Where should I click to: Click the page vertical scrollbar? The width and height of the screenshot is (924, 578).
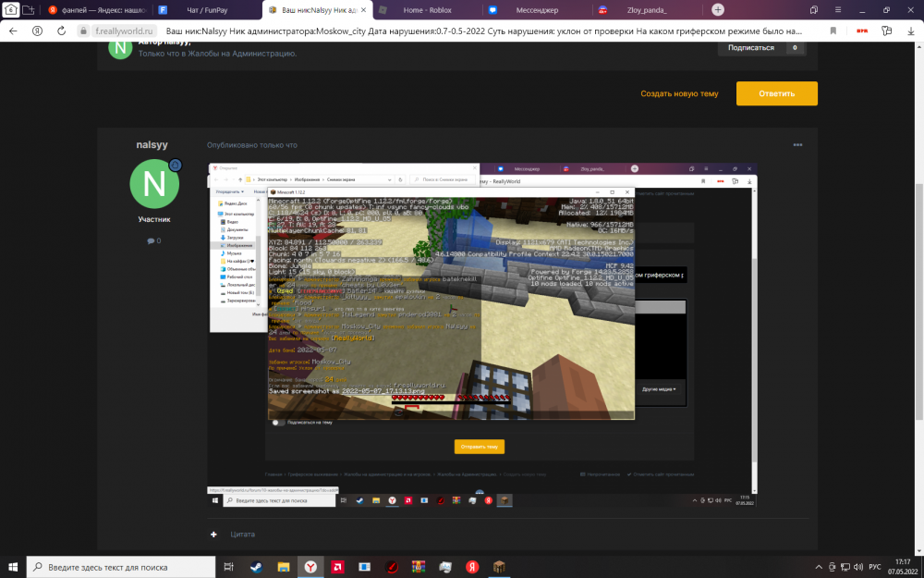919,301
